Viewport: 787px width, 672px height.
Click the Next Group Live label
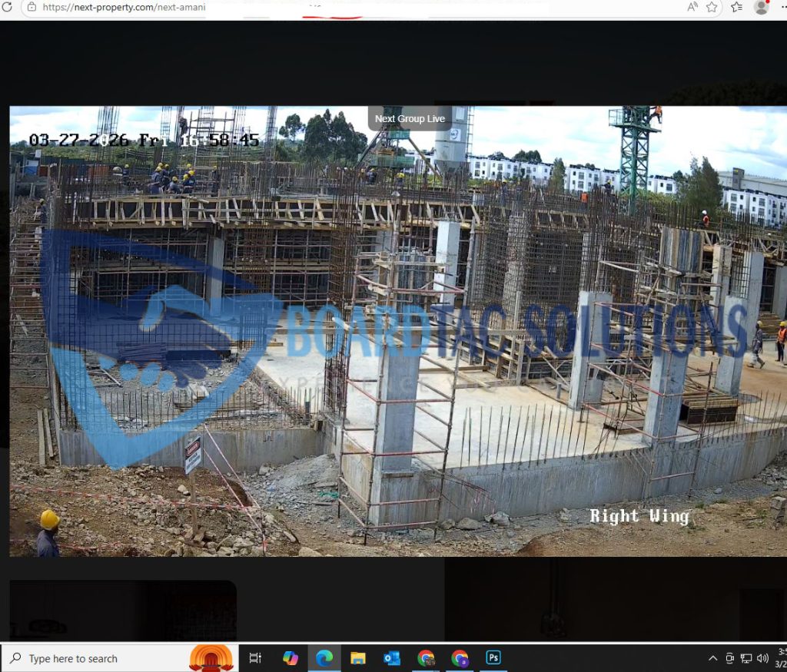coord(410,118)
